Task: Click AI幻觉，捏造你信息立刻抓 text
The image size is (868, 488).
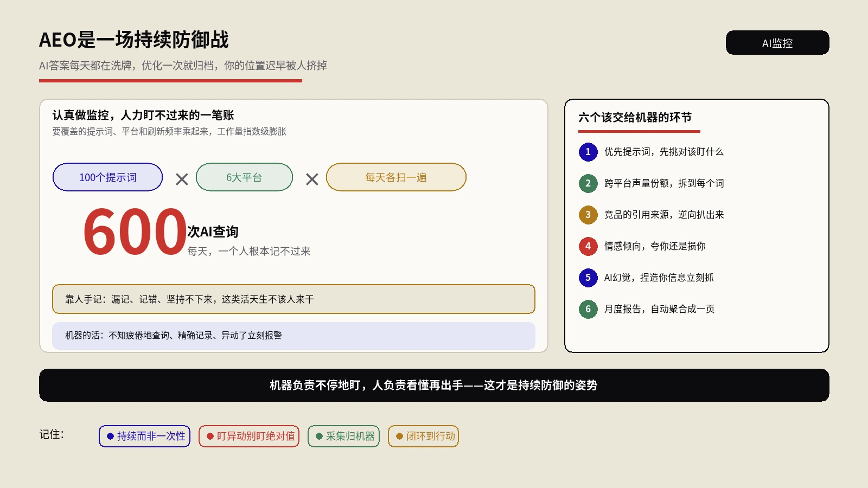Action: click(x=659, y=278)
